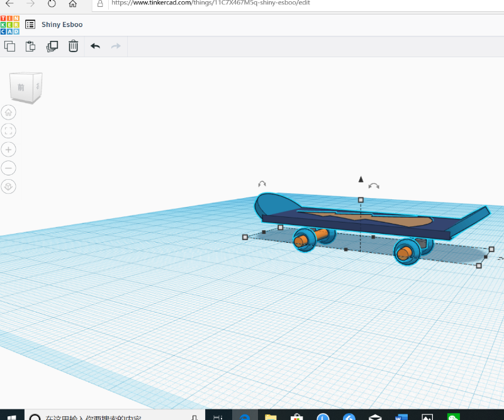504x420 pixels.
Task: Go to browser home page
Action: [x=73, y=4]
